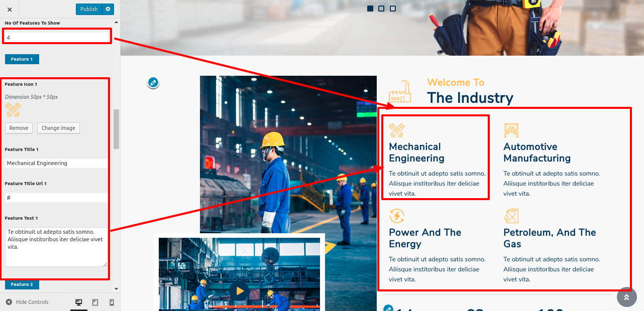Hide Controls collapse arrow icon
Image resolution: width=644 pixels, height=311 pixels.
click(9, 302)
